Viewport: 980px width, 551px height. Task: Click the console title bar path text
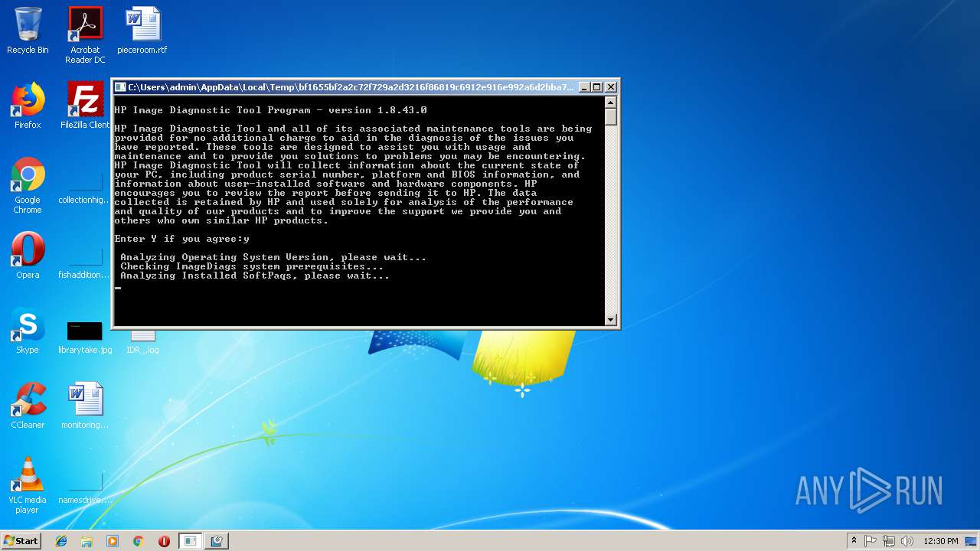point(351,87)
